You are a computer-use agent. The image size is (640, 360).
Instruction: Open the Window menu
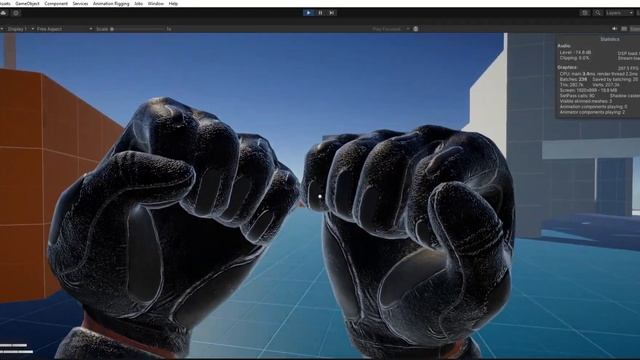point(156,3)
